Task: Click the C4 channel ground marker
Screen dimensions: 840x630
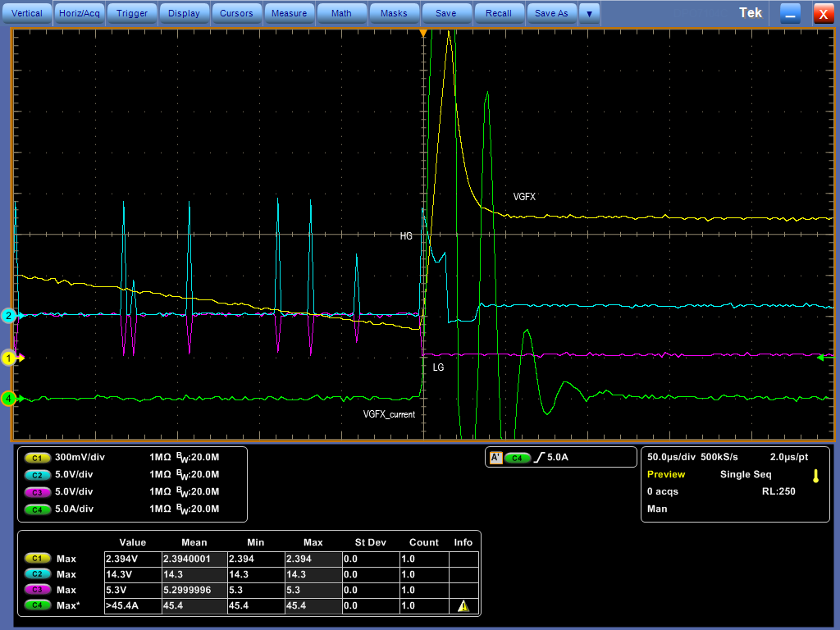Action: 9,399
